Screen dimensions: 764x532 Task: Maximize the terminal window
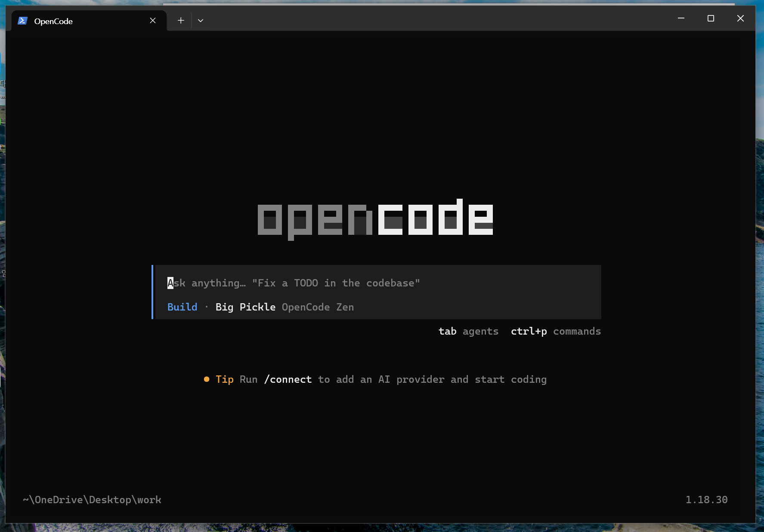(711, 18)
